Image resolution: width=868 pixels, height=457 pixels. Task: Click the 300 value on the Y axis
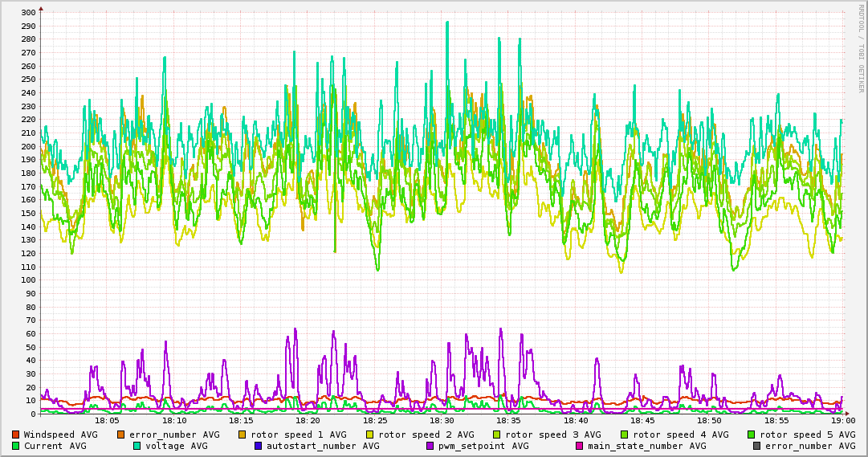[26, 13]
